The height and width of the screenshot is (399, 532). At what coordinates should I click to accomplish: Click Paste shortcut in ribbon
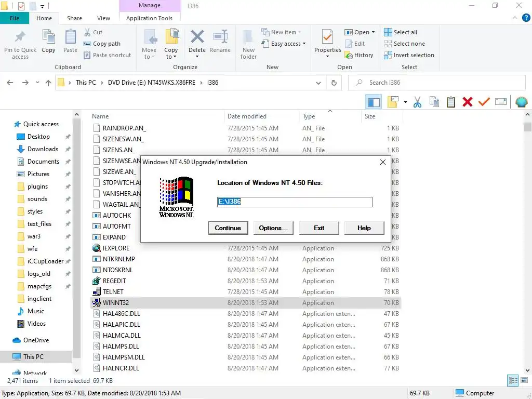(107, 55)
